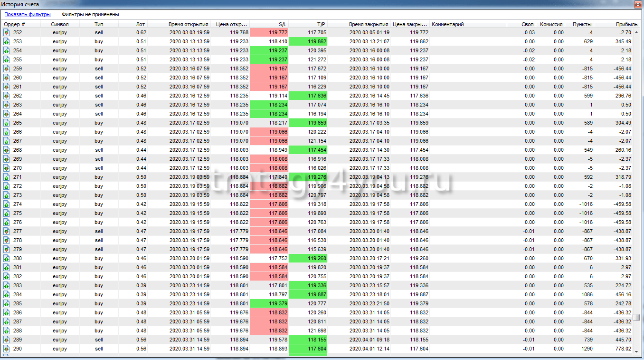
Task: Click the buy icon for order 253
Action: (x=7, y=41)
